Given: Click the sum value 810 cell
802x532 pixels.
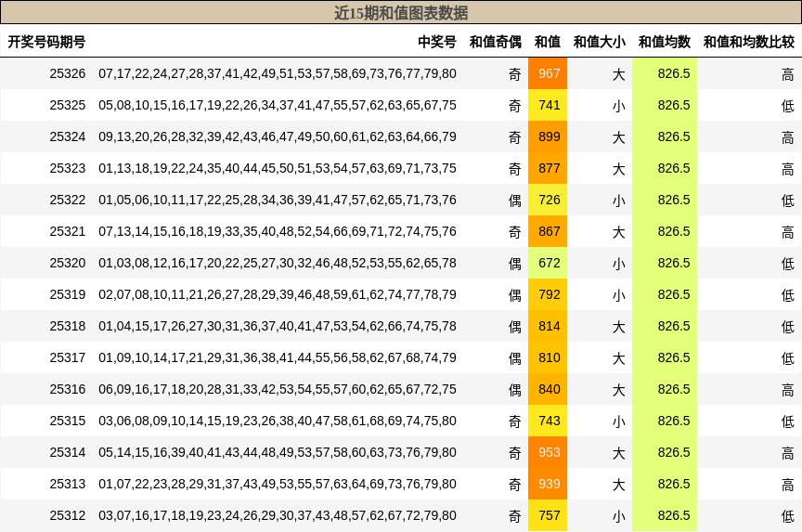Looking at the screenshot, I should click(548, 357).
